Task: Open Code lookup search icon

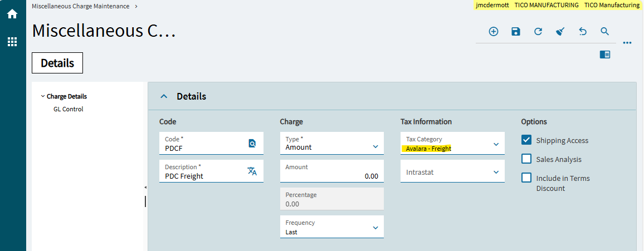Action: coord(252,143)
